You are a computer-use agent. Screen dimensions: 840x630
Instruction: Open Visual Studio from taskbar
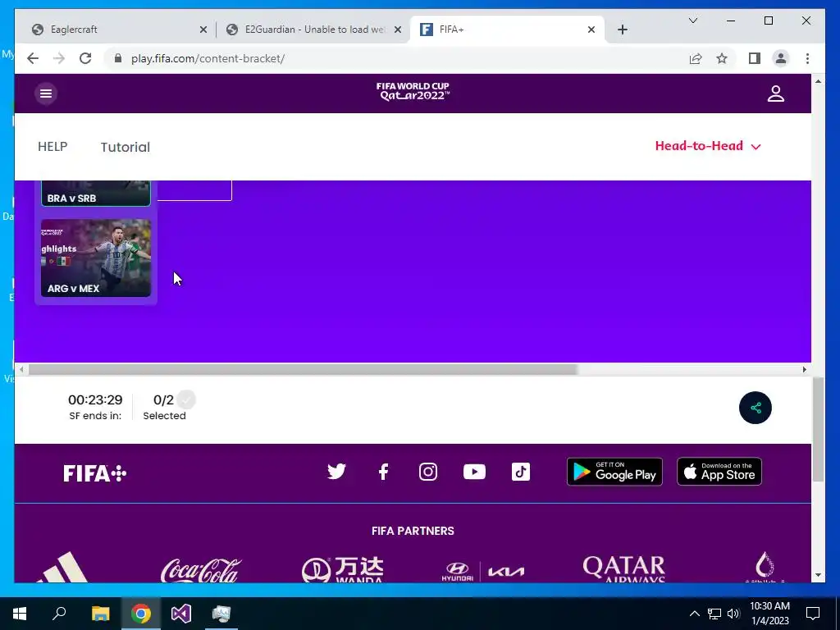pos(181,614)
